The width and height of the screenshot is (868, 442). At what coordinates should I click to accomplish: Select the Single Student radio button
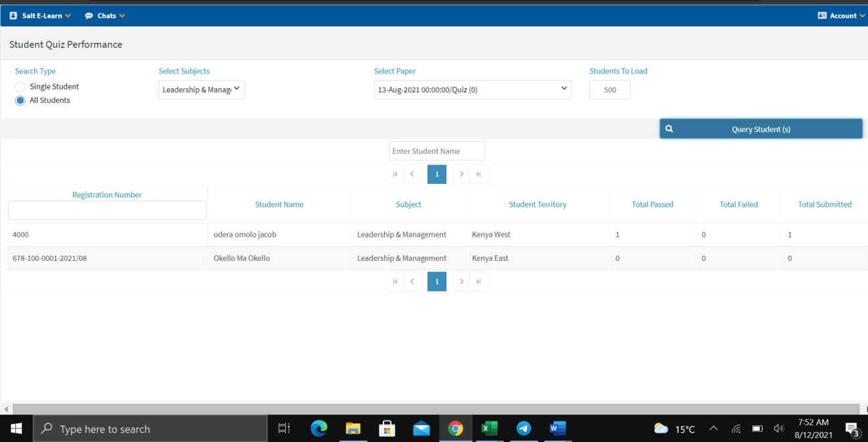tap(20, 86)
